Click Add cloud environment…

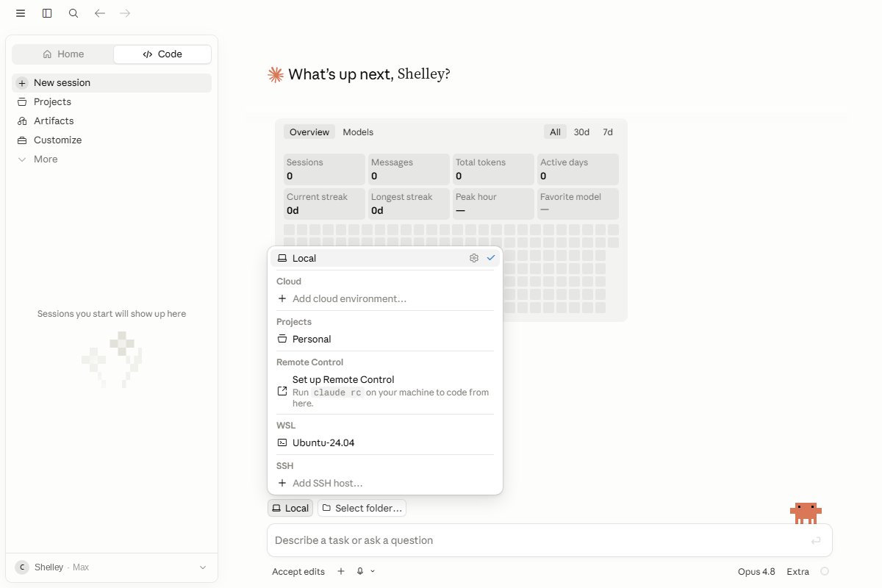385,299
